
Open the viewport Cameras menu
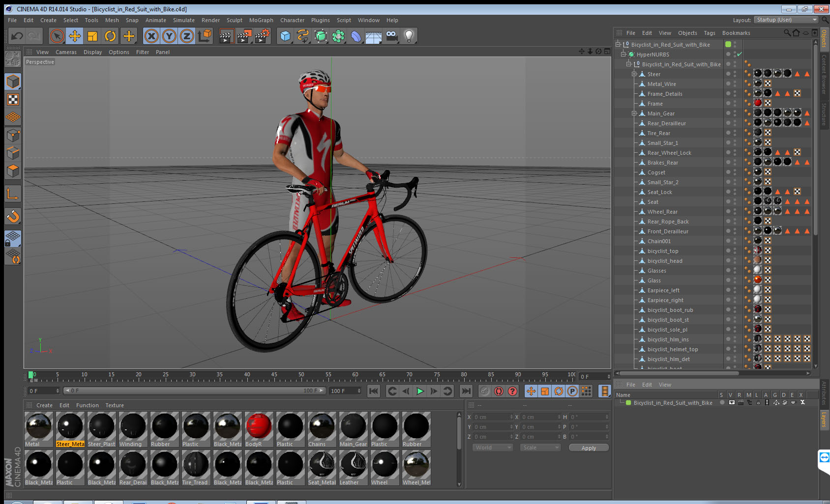[66, 52]
